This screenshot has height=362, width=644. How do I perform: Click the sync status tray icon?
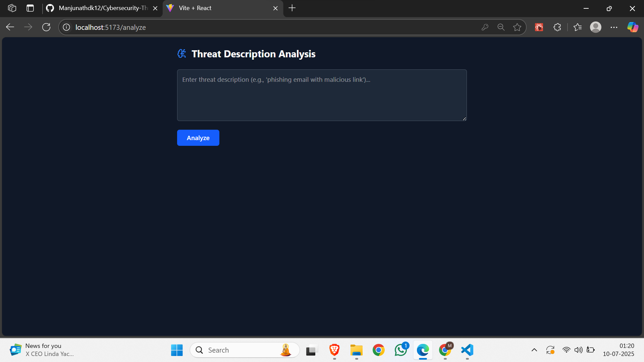point(550,350)
